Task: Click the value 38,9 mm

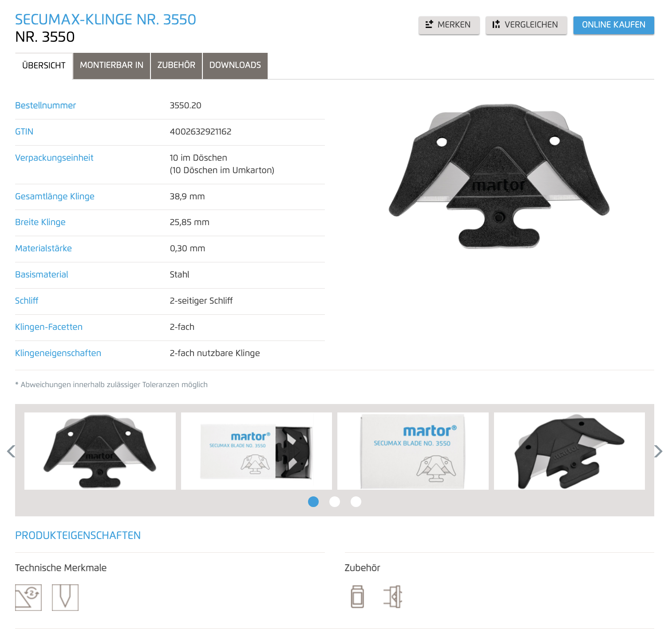Action: pyautogui.click(x=187, y=197)
